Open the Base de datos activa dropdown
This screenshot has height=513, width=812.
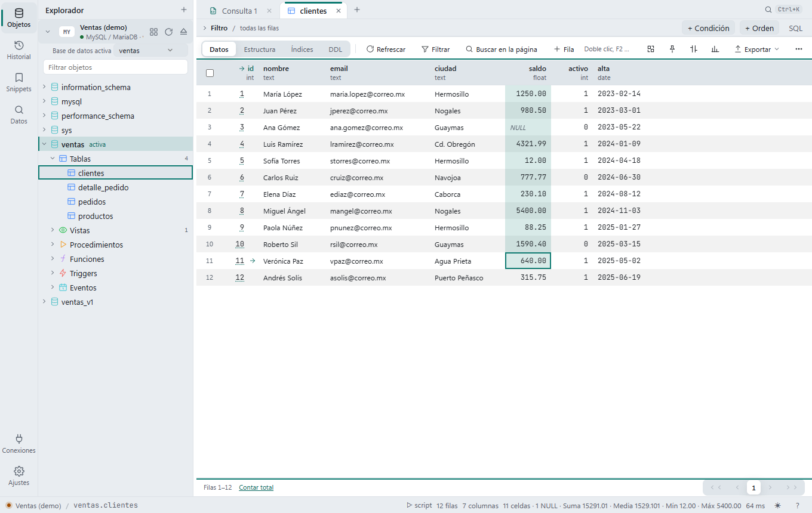pyautogui.click(x=150, y=51)
